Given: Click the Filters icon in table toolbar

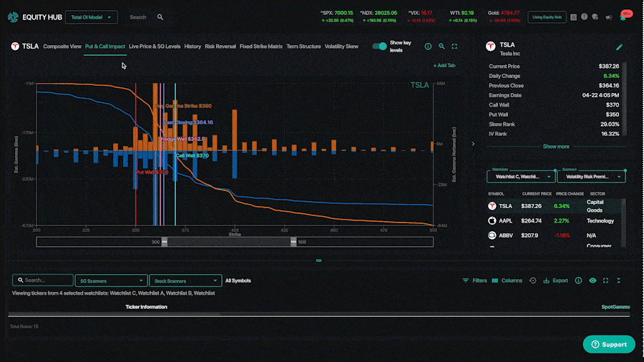Looking at the screenshot, I should [x=465, y=280].
